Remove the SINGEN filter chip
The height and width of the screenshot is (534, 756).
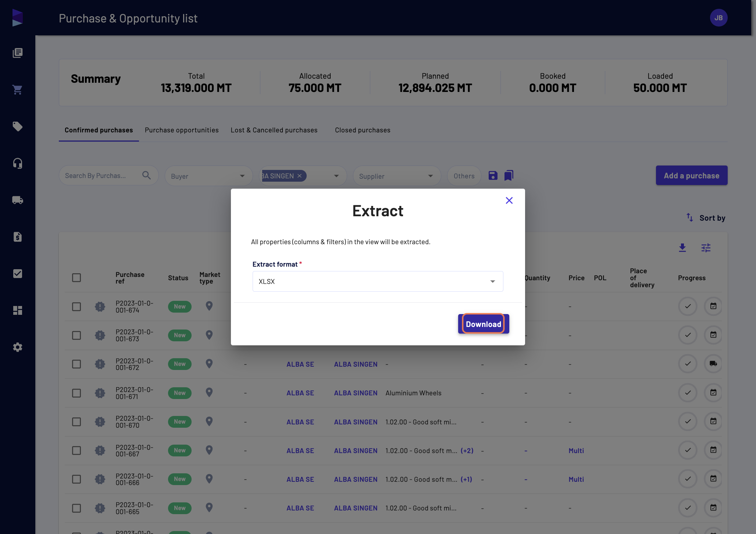299,176
